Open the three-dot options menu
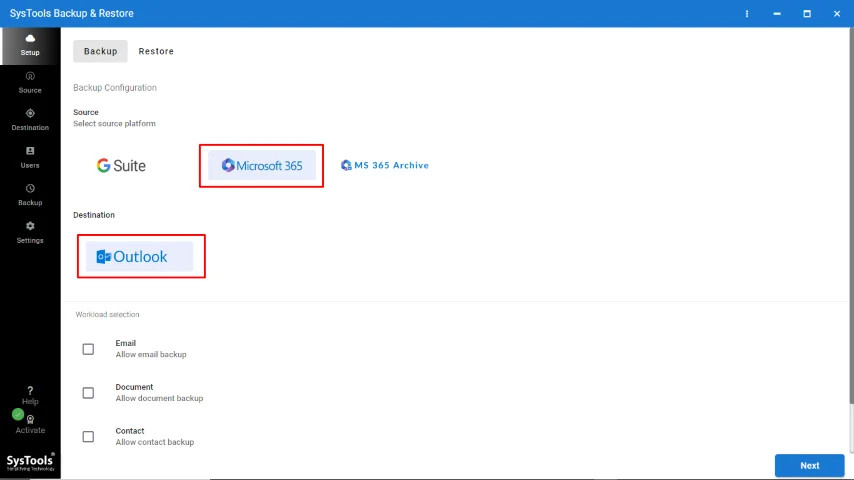This screenshot has height=480, width=854. click(747, 14)
